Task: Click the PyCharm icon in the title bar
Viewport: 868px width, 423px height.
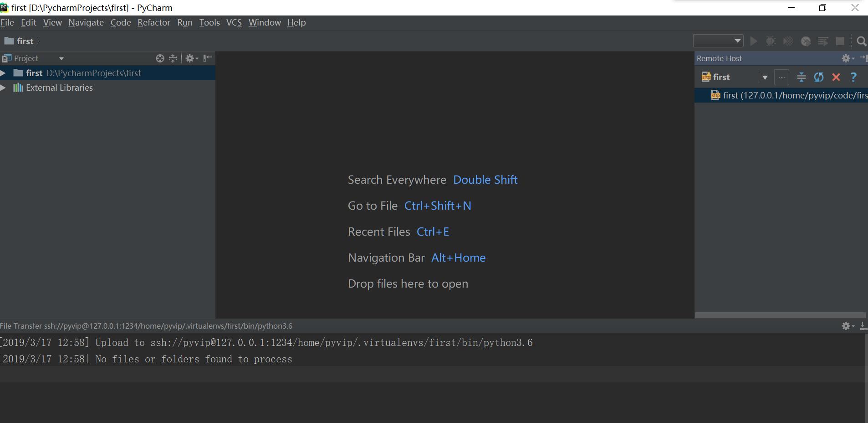Action: [x=4, y=7]
